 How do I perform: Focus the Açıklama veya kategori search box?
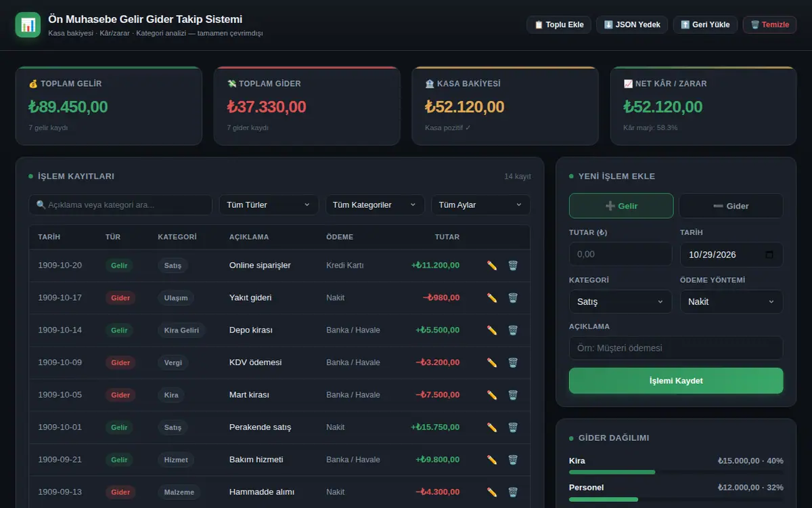pyautogui.click(x=120, y=205)
